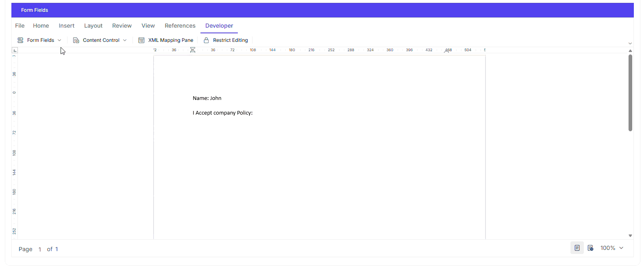Switch to Print layout view icon
This screenshot has width=644, height=269.
(577, 248)
